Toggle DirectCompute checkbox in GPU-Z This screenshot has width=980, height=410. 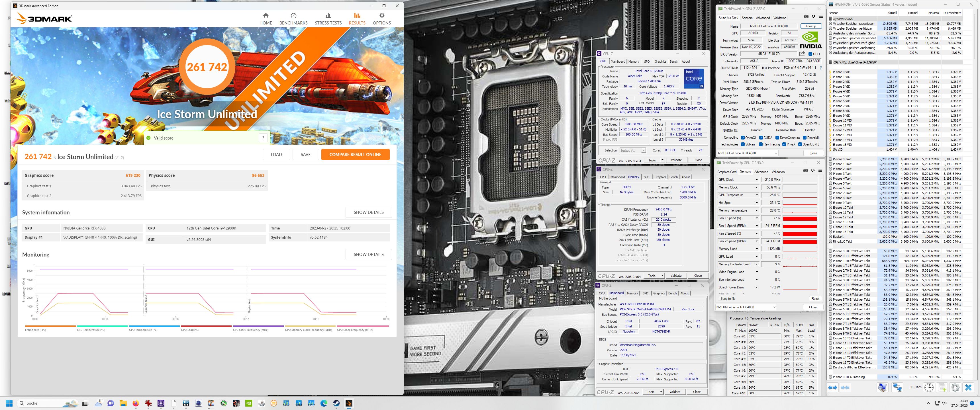pos(777,138)
